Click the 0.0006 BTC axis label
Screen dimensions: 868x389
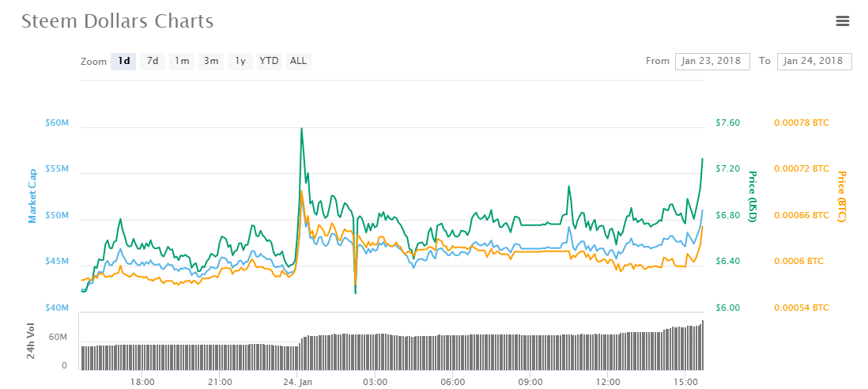click(x=798, y=261)
